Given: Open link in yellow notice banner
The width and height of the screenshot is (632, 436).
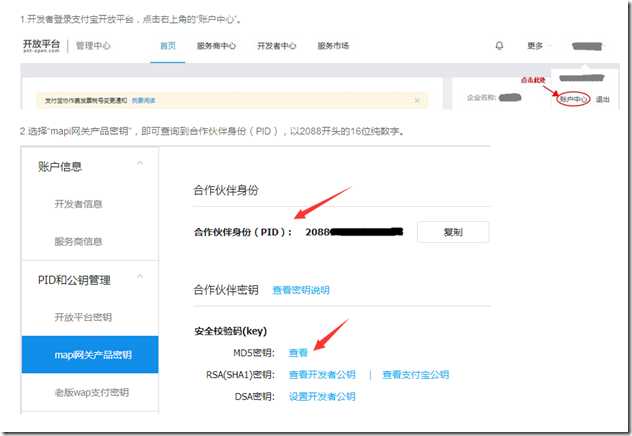Looking at the screenshot, I should 143,100.
